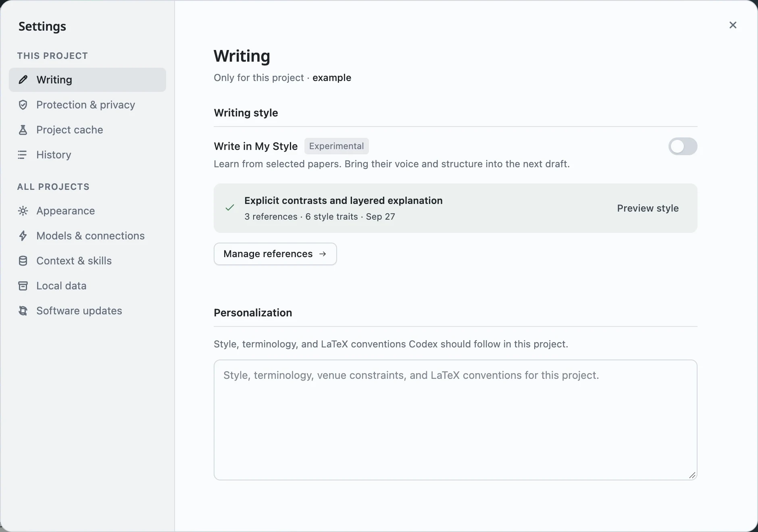Close the Settings dialog
Viewport: 758px width, 532px height.
tap(733, 25)
